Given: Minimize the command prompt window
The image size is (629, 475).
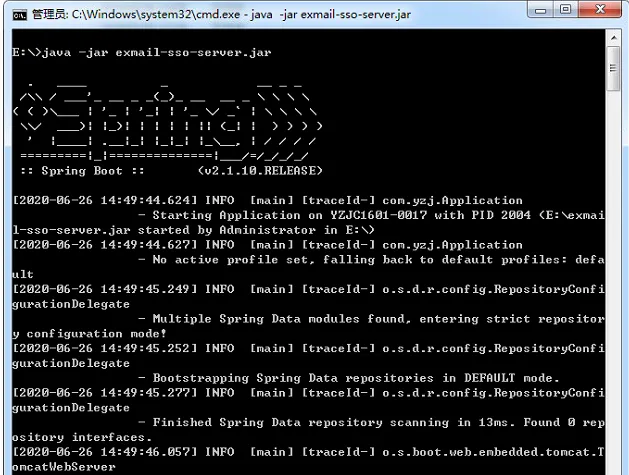Looking at the screenshot, I should [541, 10].
